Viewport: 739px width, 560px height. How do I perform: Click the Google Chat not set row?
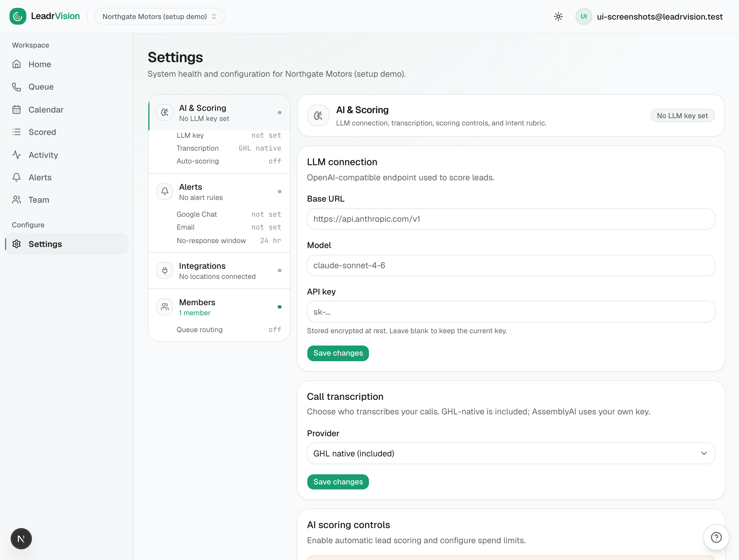click(x=229, y=214)
